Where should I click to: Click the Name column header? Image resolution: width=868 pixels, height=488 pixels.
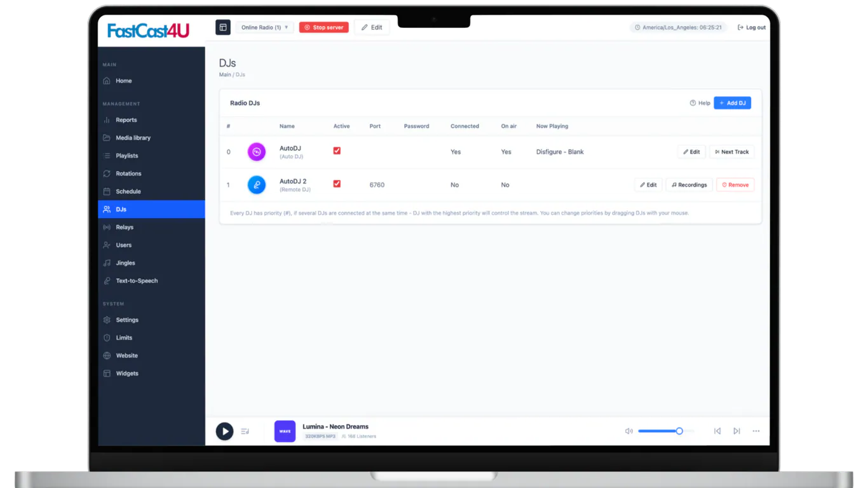tap(287, 126)
